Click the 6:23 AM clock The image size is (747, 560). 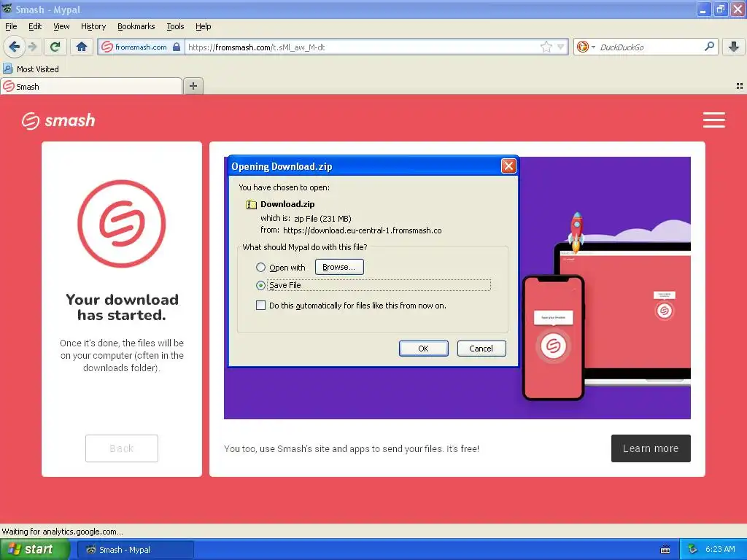tap(720, 549)
